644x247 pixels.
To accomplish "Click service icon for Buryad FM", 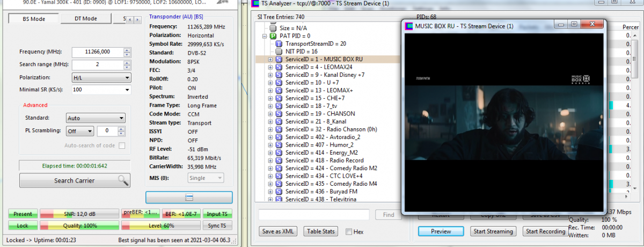I will [279, 192].
